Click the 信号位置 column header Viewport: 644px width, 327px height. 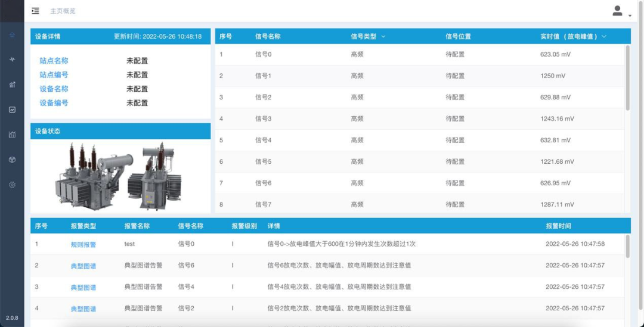coord(459,36)
